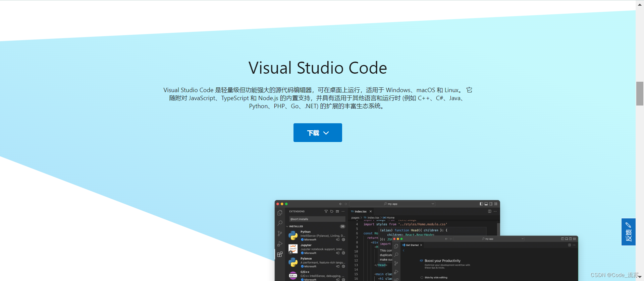Close the Get Started tab
Image resolution: width=644 pixels, height=281 pixels.
coord(421,245)
